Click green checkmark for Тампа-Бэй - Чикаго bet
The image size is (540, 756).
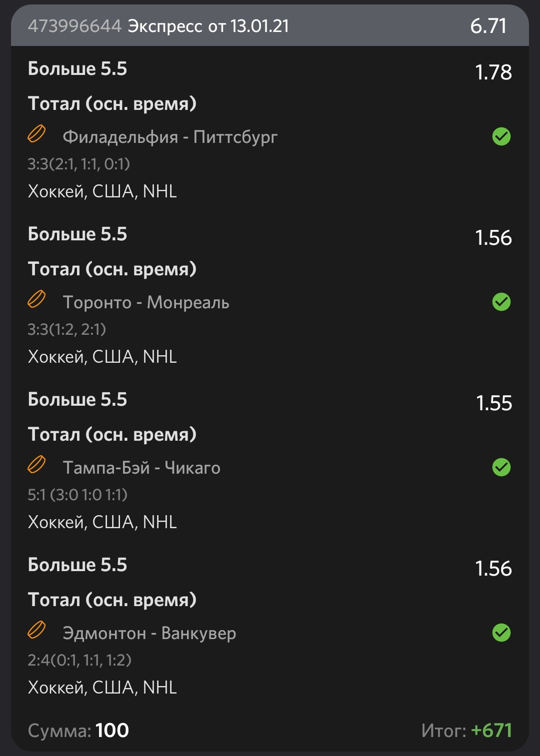[501, 467]
